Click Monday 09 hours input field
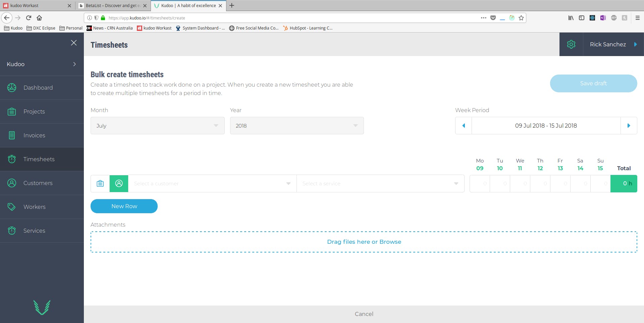The height and width of the screenshot is (323, 644). [480, 183]
